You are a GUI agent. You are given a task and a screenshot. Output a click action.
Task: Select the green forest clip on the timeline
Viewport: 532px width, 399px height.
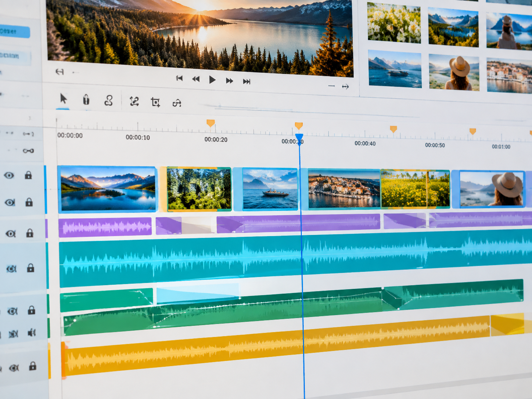tap(199, 189)
